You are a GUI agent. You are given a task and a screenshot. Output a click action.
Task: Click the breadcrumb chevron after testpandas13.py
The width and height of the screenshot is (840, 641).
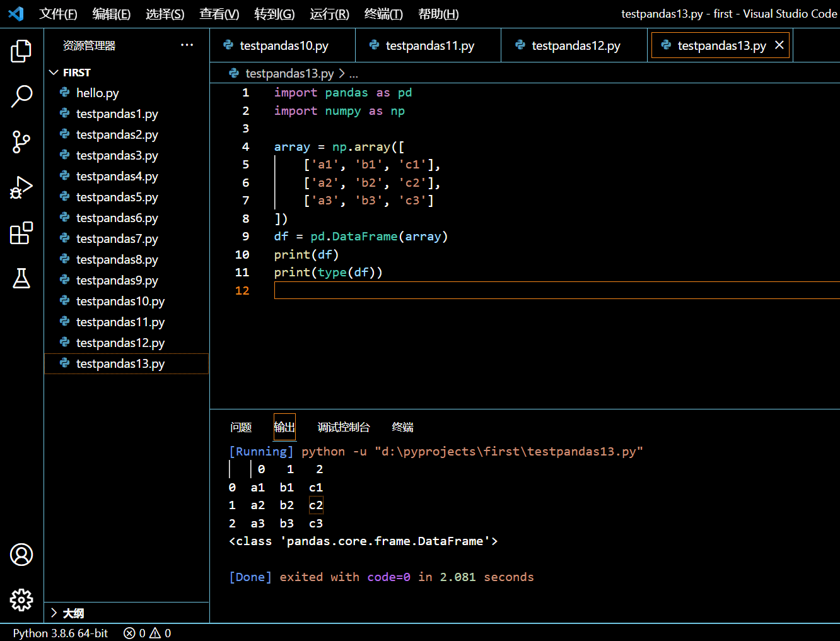(x=342, y=73)
